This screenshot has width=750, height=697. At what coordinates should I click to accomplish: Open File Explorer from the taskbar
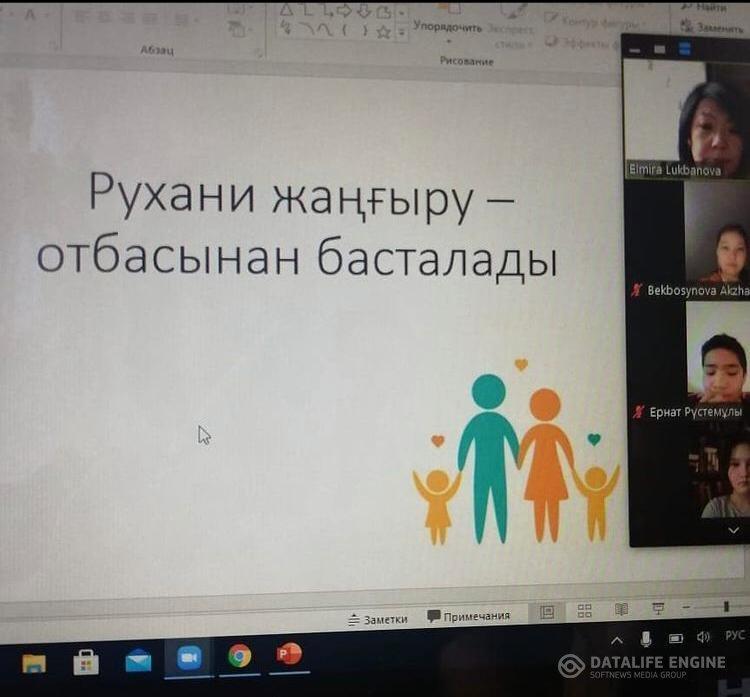[x=34, y=664]
